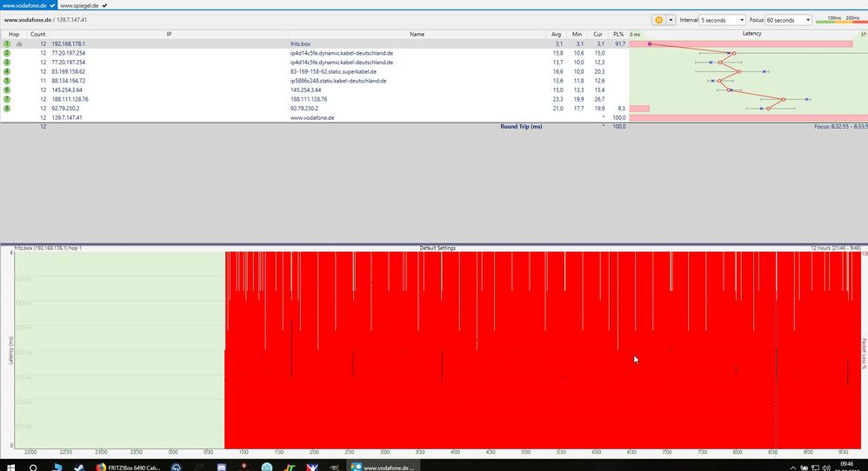Click the www.vodafone.de name in final row
This screenshot has width=868, height=471.
pos(312,118)
